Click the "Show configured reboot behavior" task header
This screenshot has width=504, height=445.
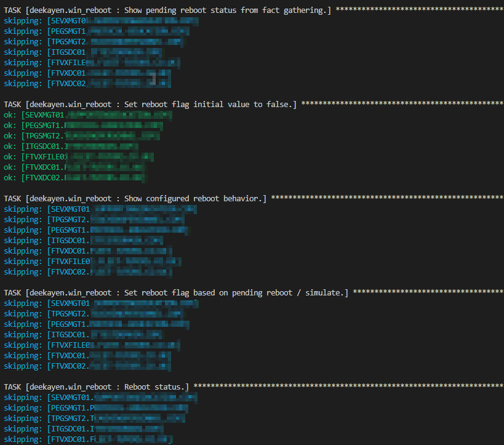135,198
